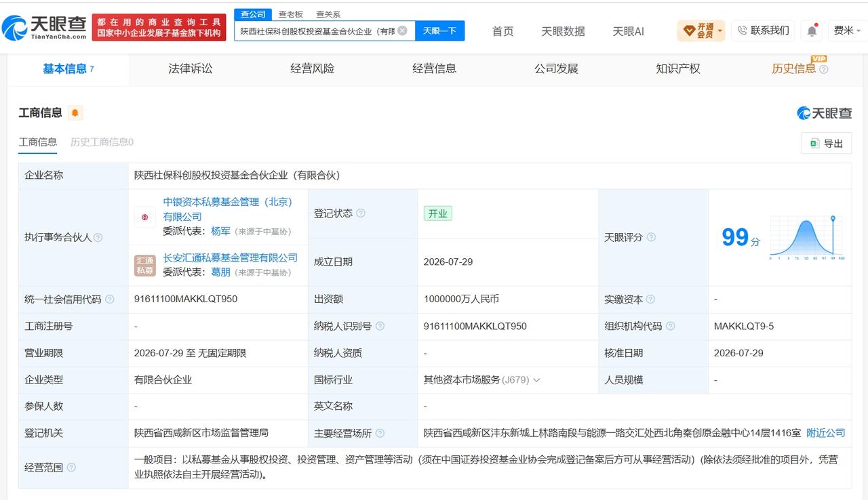Click help icon next to 执行事务合伙人
Viewport: 868px width, 500px height.
98,238
